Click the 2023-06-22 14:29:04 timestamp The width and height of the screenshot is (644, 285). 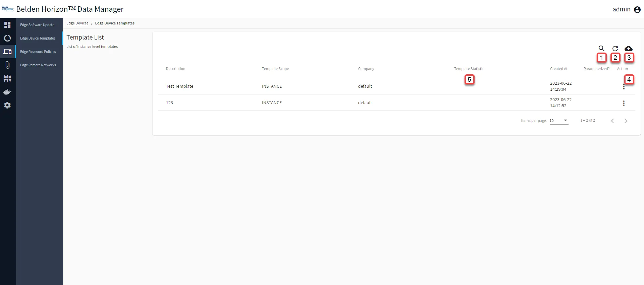click(x=561, y=86)
